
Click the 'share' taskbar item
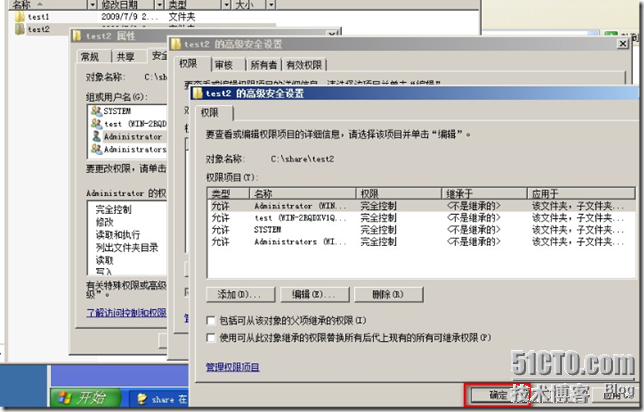pos(158,398)
